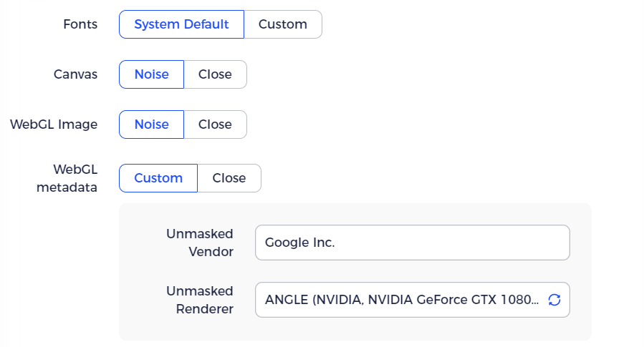Click the ANGLE NVIDIA GeForce renderer text
Viewport: 644px width, 347px height.
(402, 300)
